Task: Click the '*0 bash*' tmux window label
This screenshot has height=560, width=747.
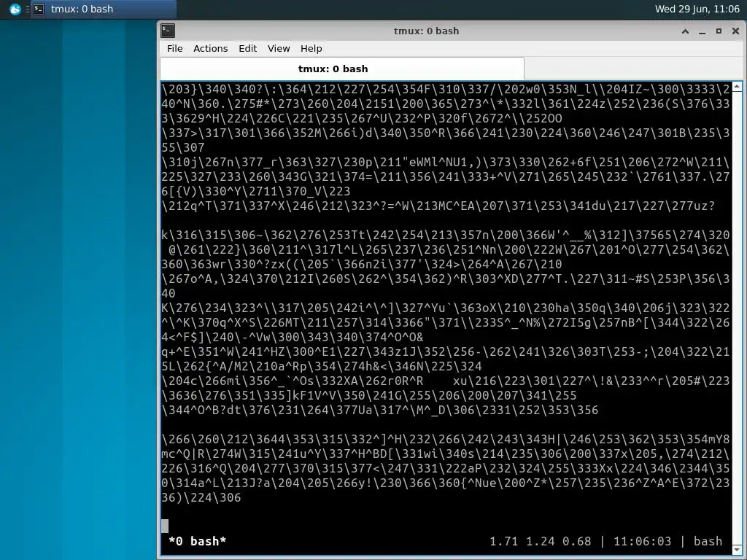Action: pyautogui.click(x=197, y=541)
